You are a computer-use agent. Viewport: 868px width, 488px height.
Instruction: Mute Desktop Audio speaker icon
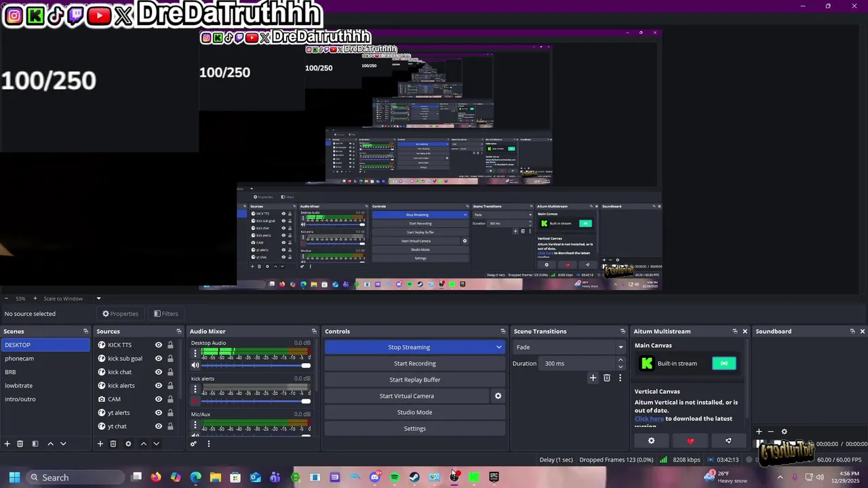pyautogui.click(x=195, y=365)
